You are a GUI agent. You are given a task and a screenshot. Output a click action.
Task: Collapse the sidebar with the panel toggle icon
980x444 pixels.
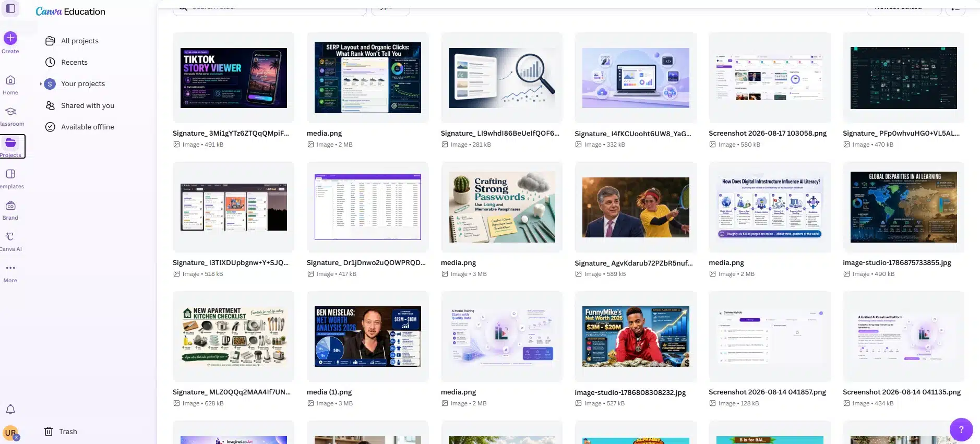pyautogui.click(x=10, y=8)
